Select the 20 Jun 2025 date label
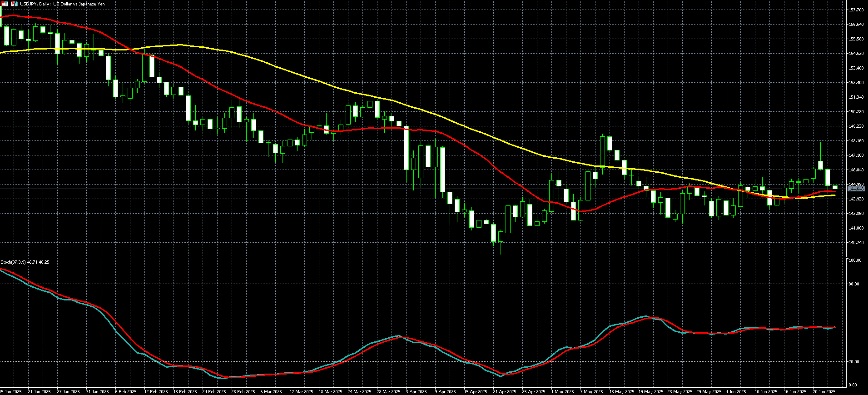Viewport: 868px width, 395px height. point(824,391)
